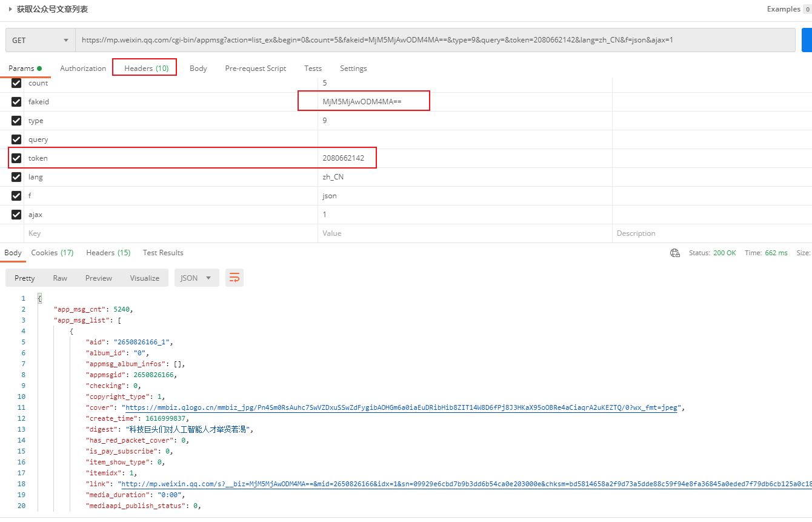Click the new parameter Description field
Screen dimensions: 812x522
(712, 233)
